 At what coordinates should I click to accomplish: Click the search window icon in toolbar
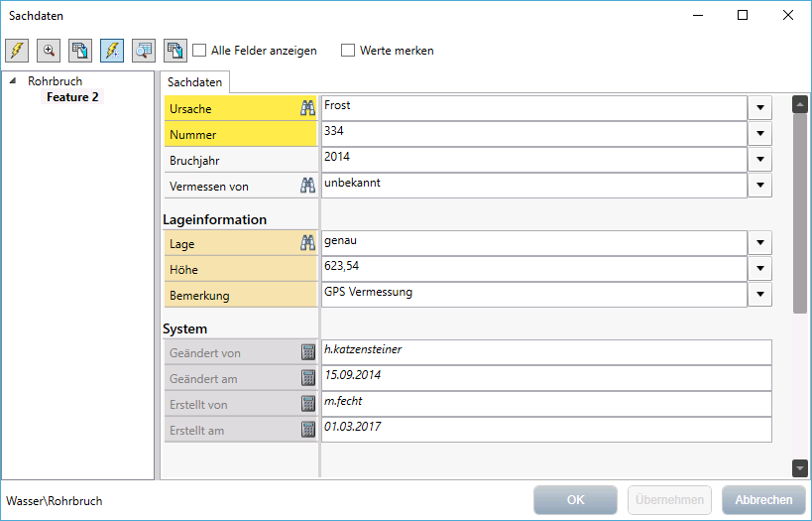point(144,51)
